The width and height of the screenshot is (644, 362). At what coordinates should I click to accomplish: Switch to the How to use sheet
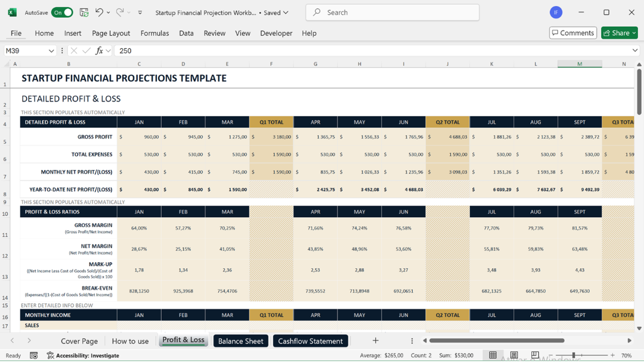click(130, 341)
